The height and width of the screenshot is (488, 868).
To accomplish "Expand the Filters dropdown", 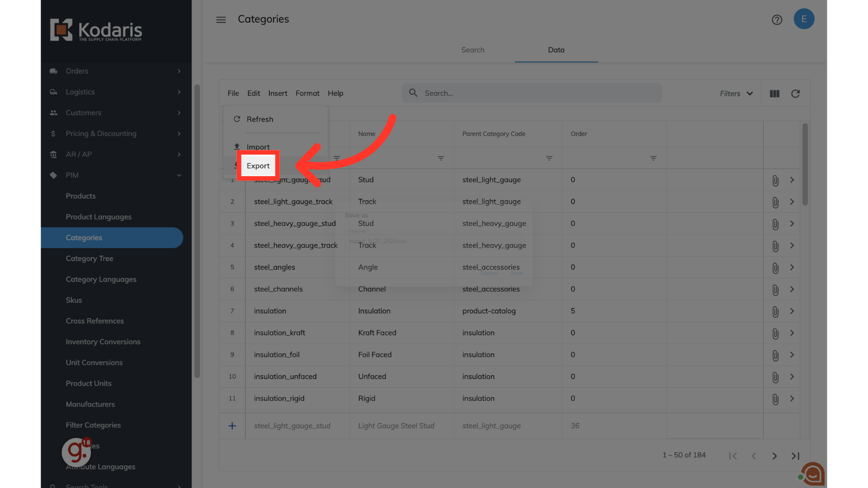I will (x=736, y=94).
